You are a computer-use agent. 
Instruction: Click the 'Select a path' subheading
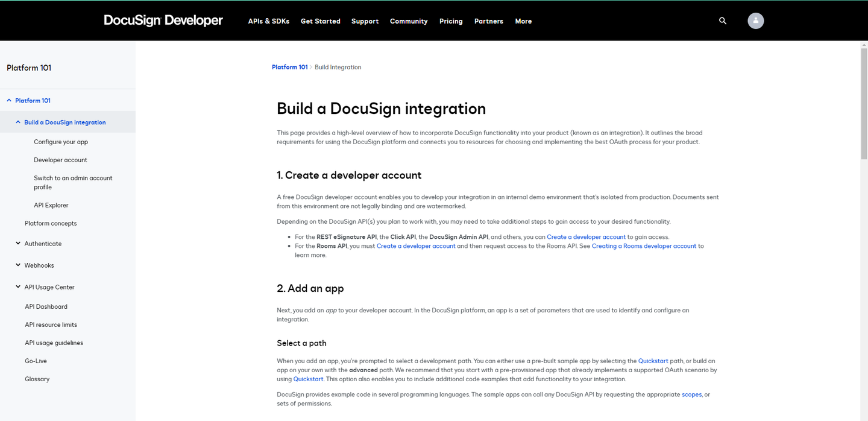(x=301, y=343)
